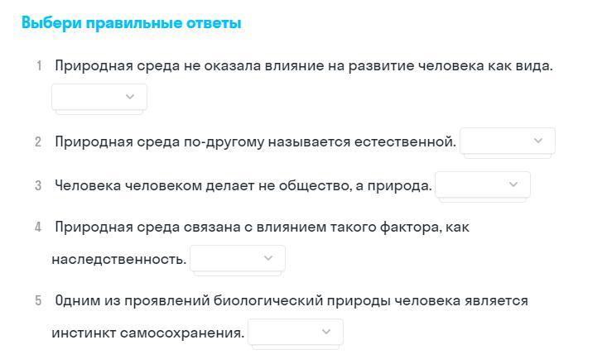
Task: Open the dropdown beside 'инстинкт самосохранения.'
Action: pyautogui.click(x=295, y=332)
